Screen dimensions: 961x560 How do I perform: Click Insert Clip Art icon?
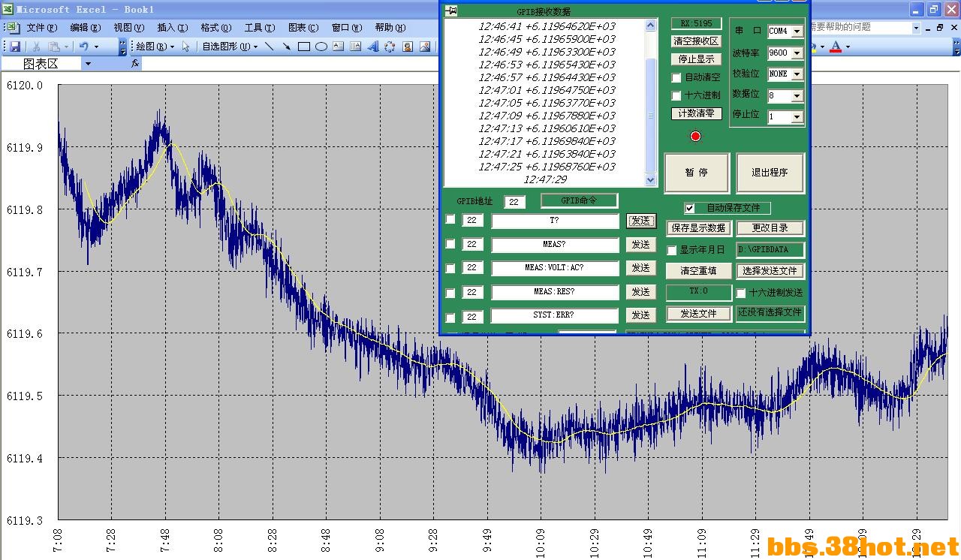coord(407,47)
